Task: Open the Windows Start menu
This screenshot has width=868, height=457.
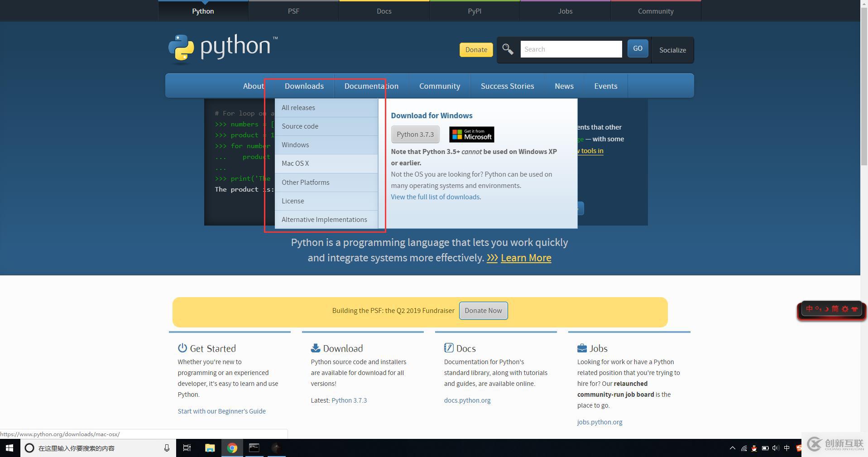Action: [10, 448]
